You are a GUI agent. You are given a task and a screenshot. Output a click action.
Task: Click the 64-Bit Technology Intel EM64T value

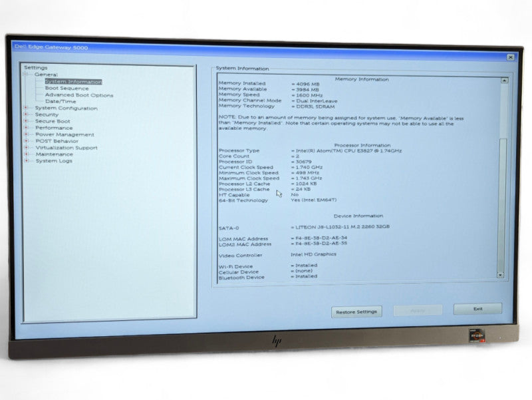tap(314, 200)
